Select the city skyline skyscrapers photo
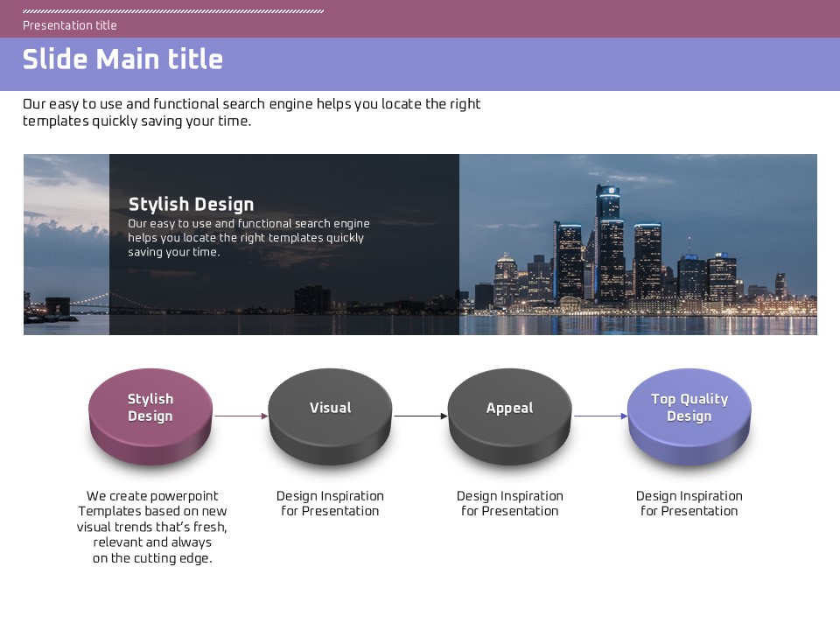840x630 pixels. pyautogui.click(x=637, y=245)
